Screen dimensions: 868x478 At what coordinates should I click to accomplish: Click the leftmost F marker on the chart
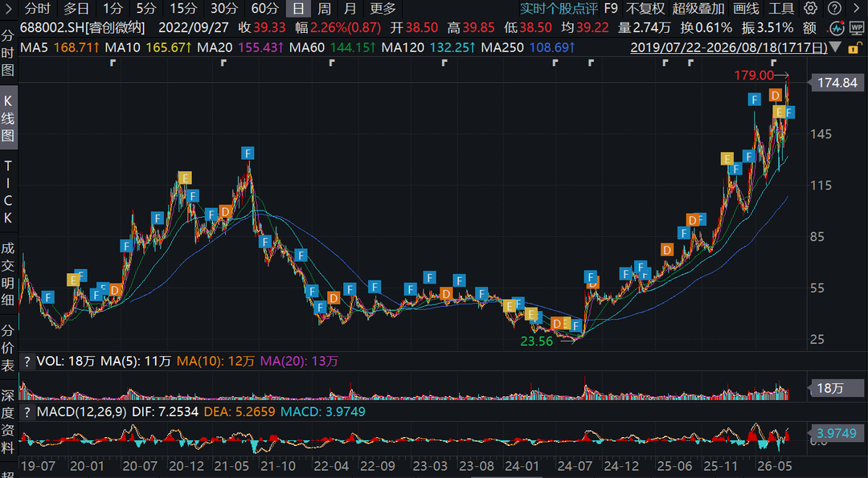tap(48, 297)
